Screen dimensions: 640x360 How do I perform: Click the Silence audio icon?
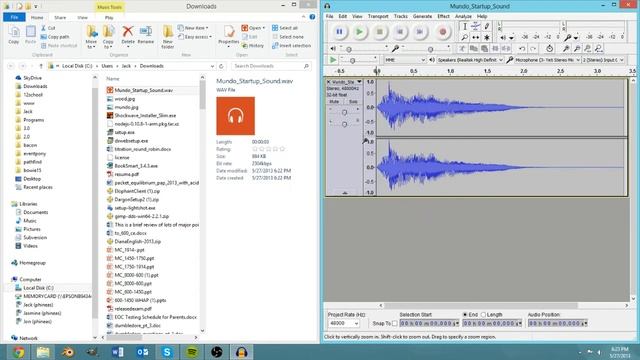[506, 49]
